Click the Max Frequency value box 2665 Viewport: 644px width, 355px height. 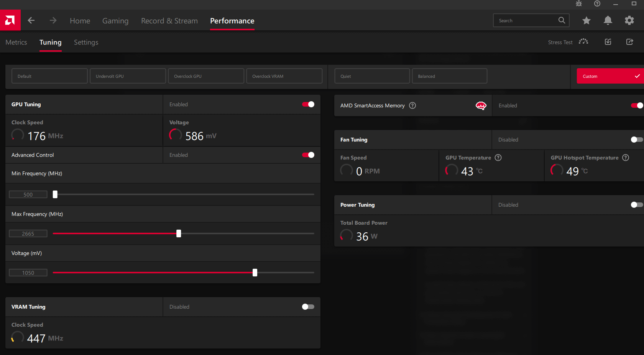(x=28, y=233)
